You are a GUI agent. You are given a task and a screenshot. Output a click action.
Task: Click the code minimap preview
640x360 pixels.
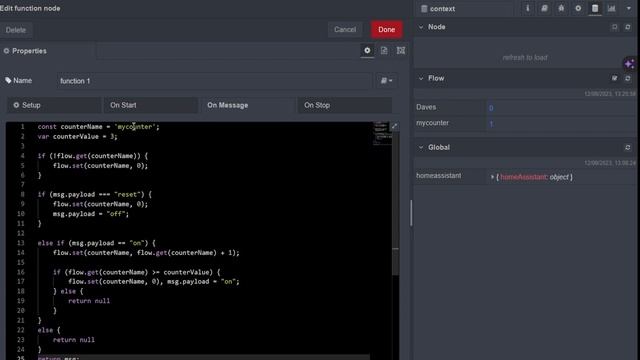[382, 133]
